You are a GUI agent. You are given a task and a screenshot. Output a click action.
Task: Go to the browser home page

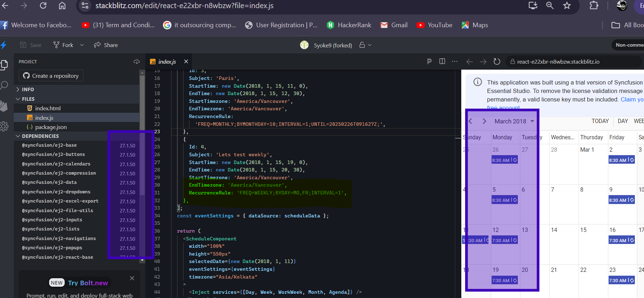coord(62,6)
